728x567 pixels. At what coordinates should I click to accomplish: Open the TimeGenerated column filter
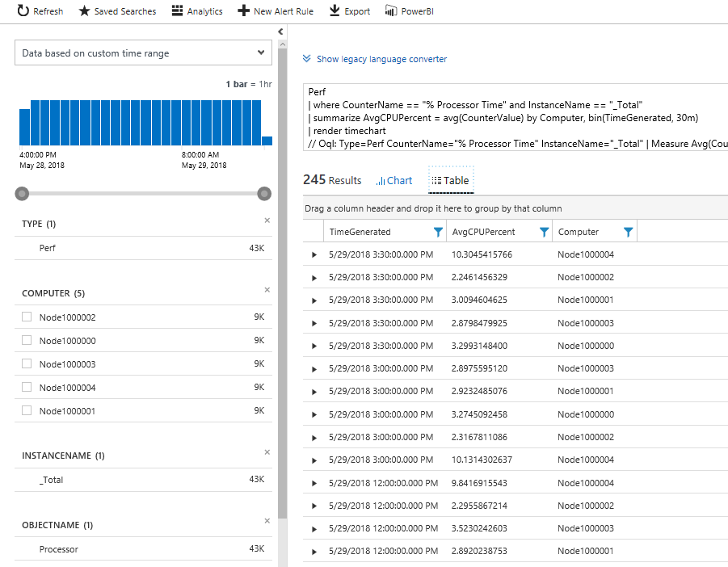pos(439,231)
